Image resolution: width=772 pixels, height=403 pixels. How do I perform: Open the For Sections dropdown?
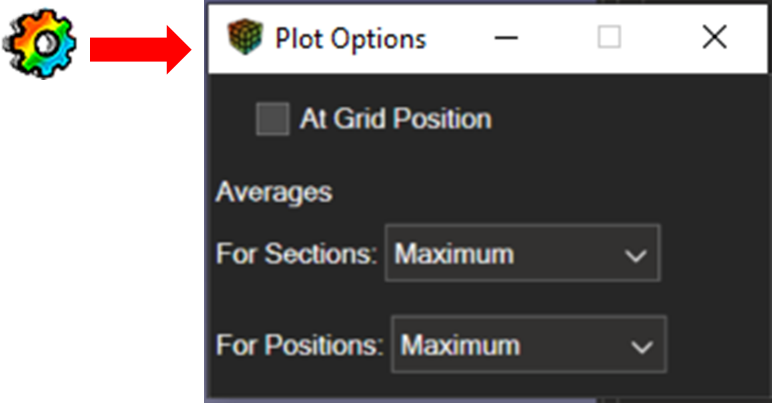point(521,254)
